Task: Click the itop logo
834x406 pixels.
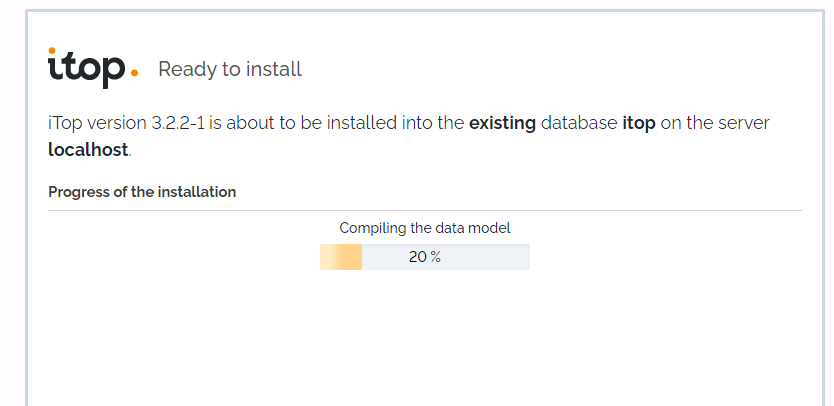Action: click(x=86, y=67)
